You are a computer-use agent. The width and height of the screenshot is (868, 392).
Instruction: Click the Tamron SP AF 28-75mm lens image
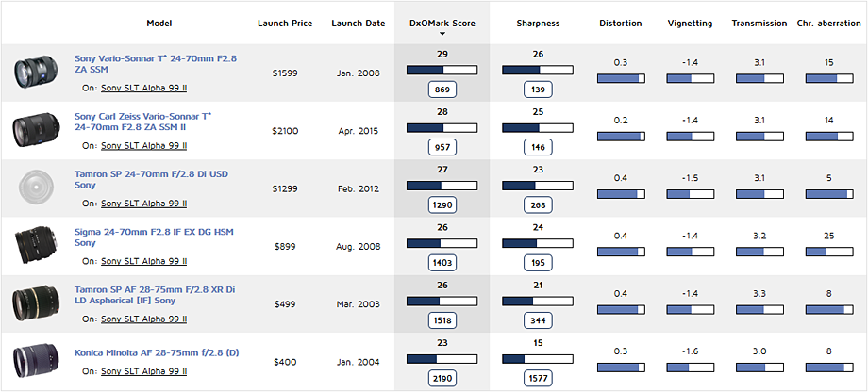point(34,303)
